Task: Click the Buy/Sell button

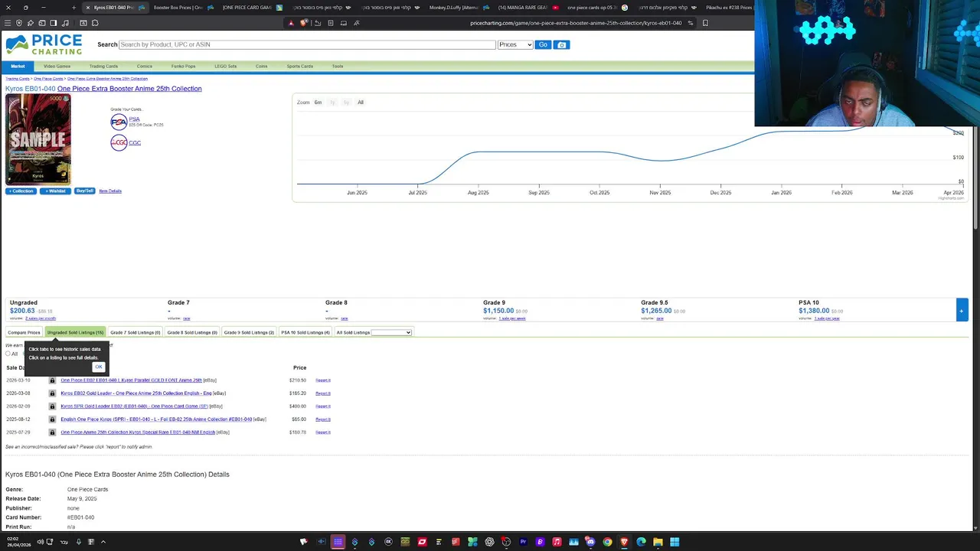Action: 84,191
